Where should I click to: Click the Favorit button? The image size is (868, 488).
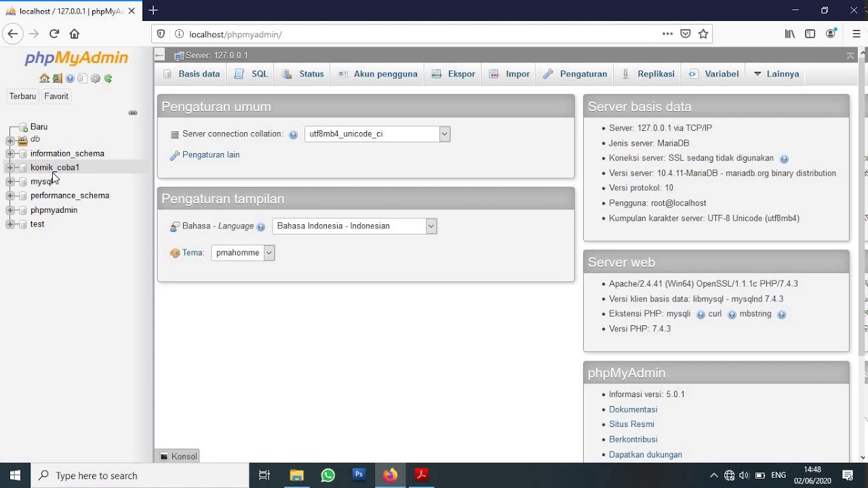56,96
